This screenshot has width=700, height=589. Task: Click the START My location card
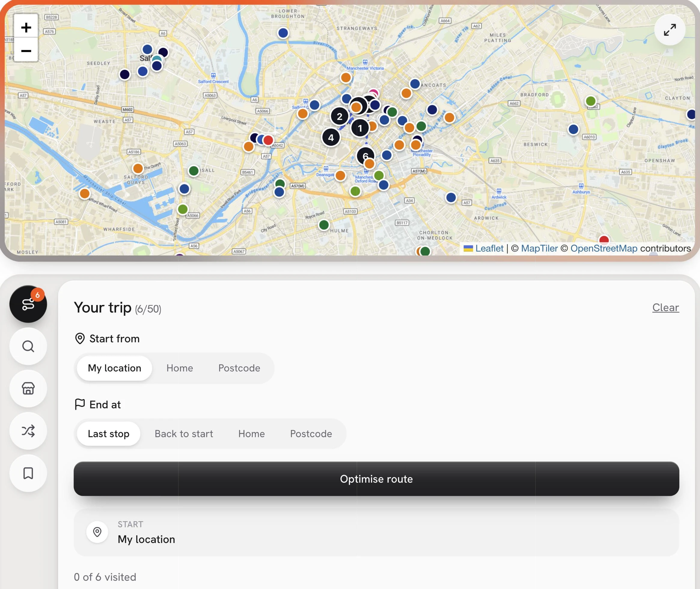click(x=376, y=532)
